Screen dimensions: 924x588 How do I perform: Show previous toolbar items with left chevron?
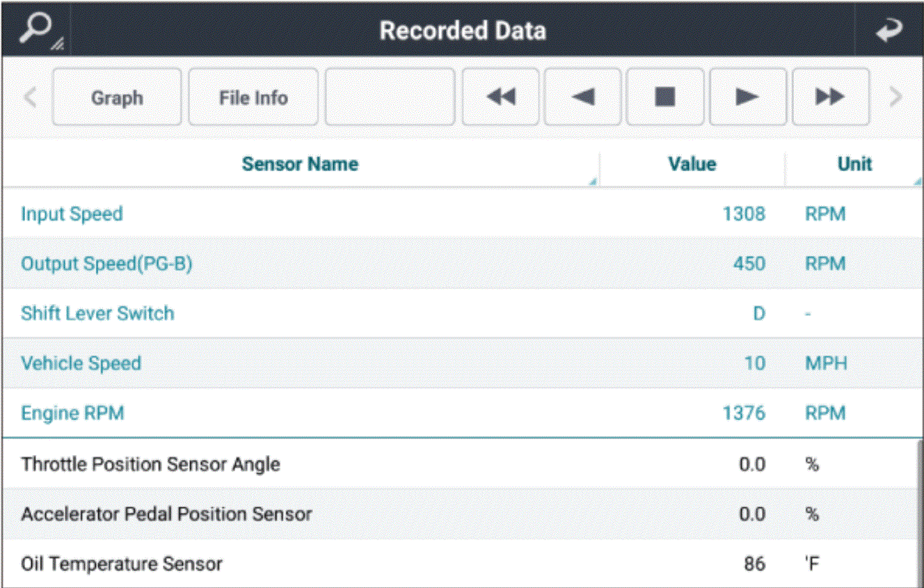click(30, 97)
